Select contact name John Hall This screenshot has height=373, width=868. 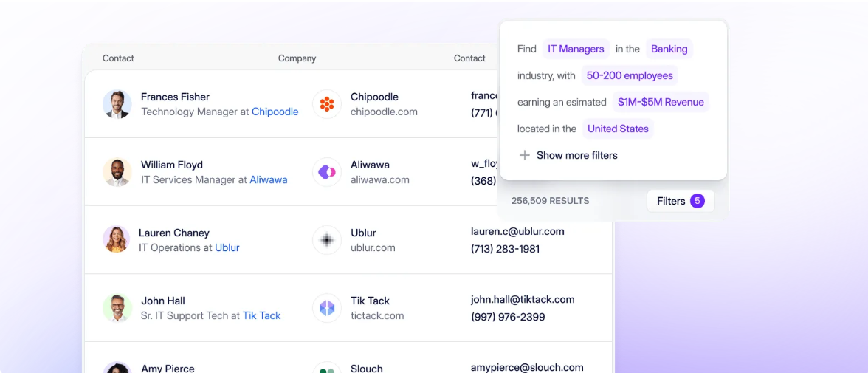pos(162,301)
